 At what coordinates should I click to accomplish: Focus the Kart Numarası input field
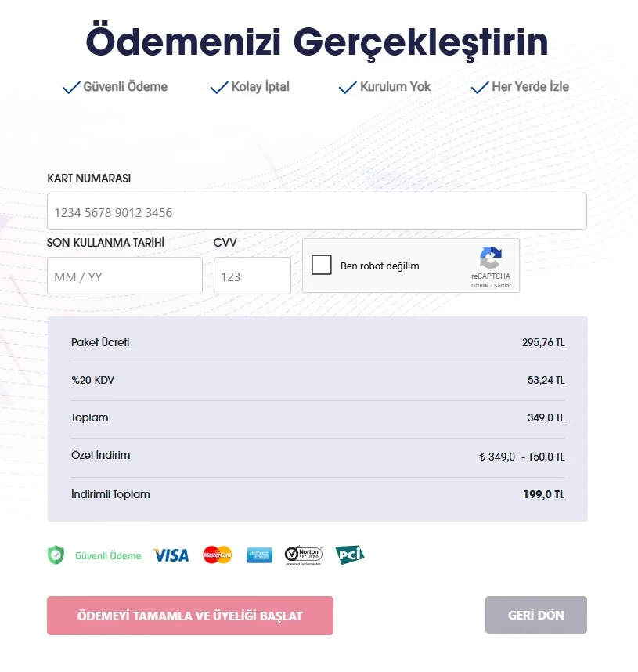click(x=316, y=212)
